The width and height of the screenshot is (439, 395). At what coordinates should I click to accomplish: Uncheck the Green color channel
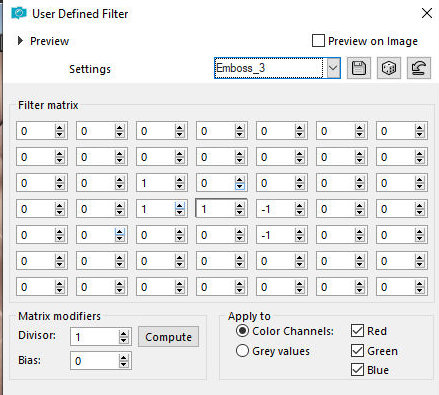tap(357, 351)
